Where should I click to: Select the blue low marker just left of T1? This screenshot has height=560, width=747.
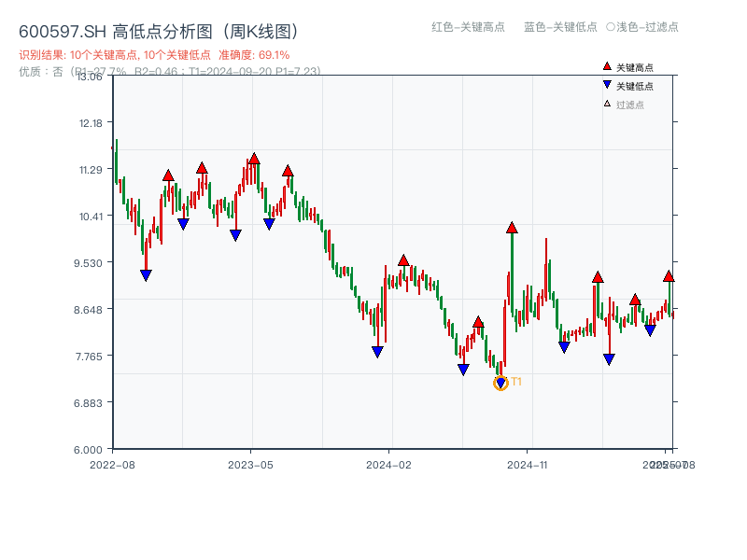pyautogui.click(x=463, y=370)
